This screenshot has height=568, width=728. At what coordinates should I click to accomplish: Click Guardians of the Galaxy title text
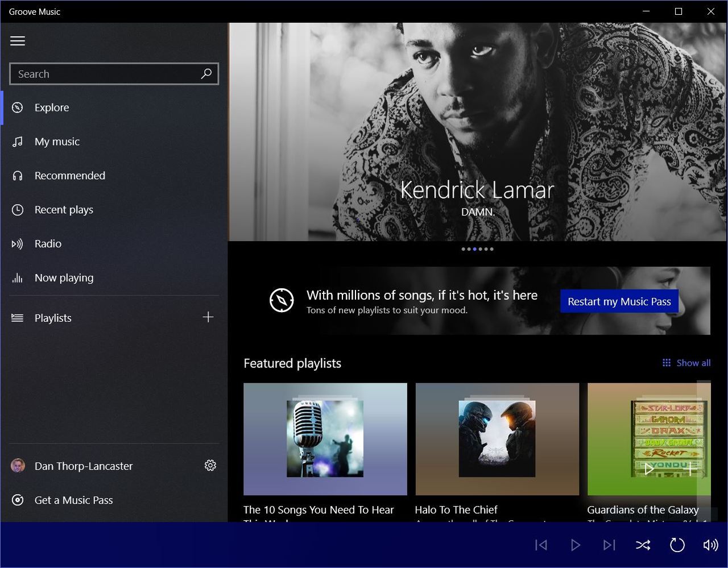click(643, 510)
